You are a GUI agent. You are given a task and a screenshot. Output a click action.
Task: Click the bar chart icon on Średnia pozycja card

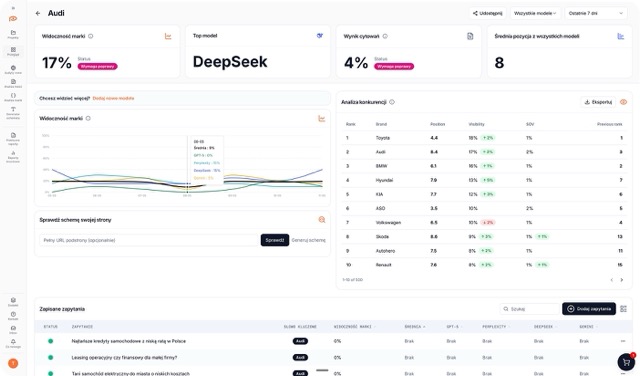(620, 36)
